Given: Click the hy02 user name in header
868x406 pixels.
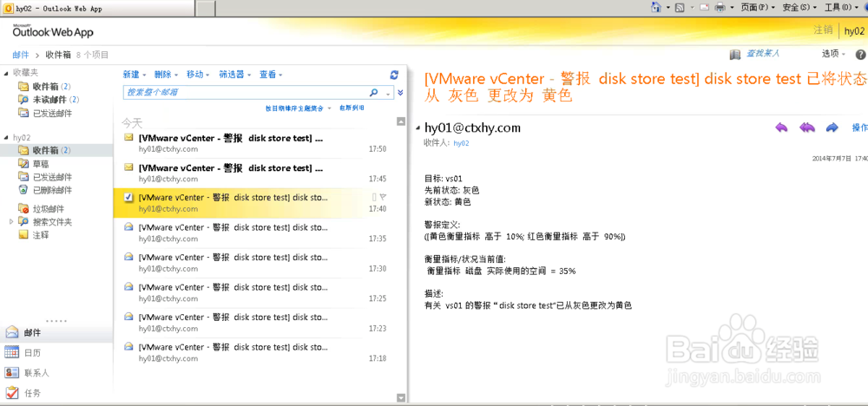Looking at the screenshot, I should (x=855, y=30).
